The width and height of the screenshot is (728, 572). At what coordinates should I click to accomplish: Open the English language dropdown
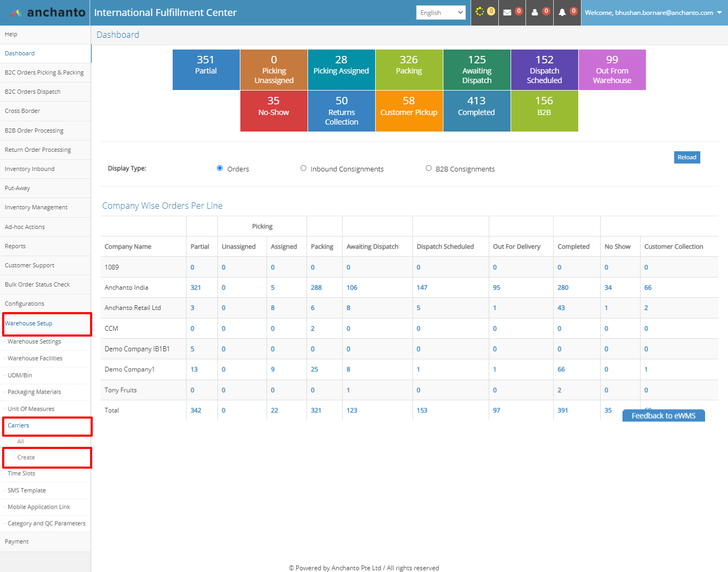pos(441,12)
